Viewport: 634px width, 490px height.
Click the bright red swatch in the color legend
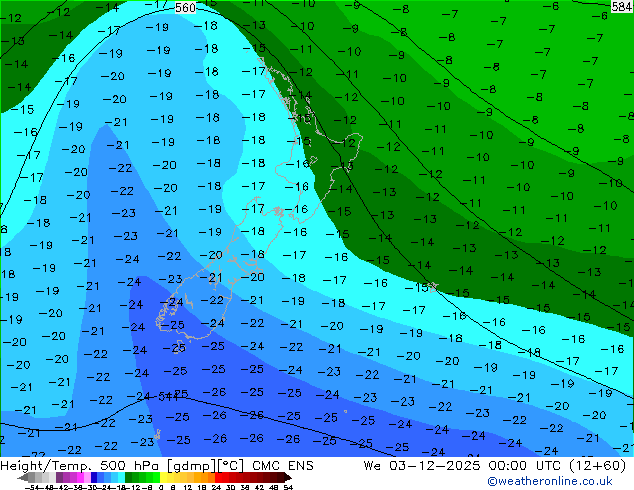click(x=218, y=477)
